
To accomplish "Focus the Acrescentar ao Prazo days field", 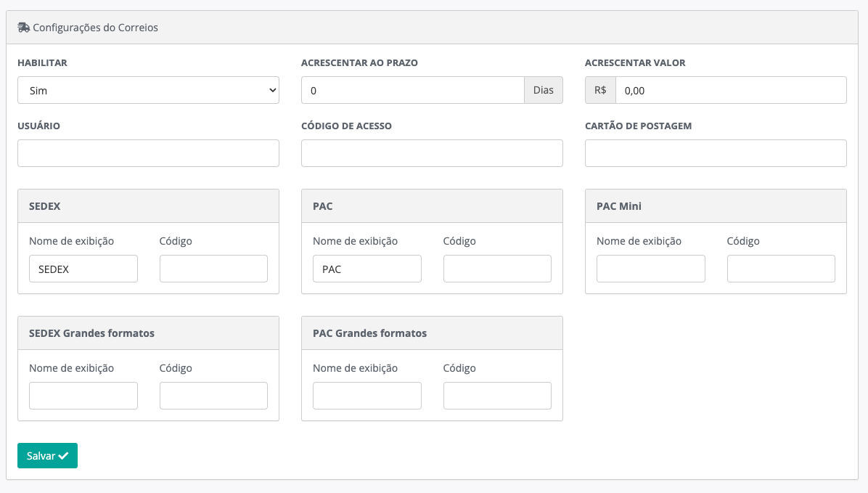I will (x=413, y=90).
